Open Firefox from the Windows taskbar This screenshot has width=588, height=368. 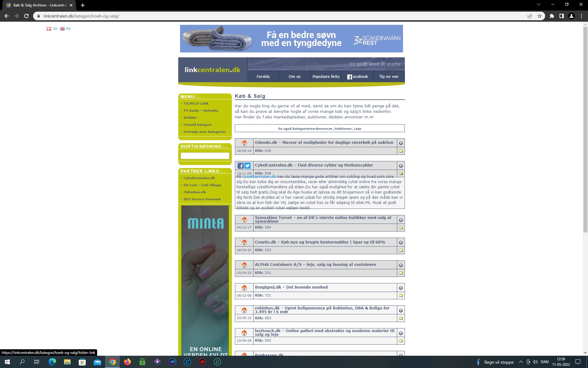[x=127, y=362]
